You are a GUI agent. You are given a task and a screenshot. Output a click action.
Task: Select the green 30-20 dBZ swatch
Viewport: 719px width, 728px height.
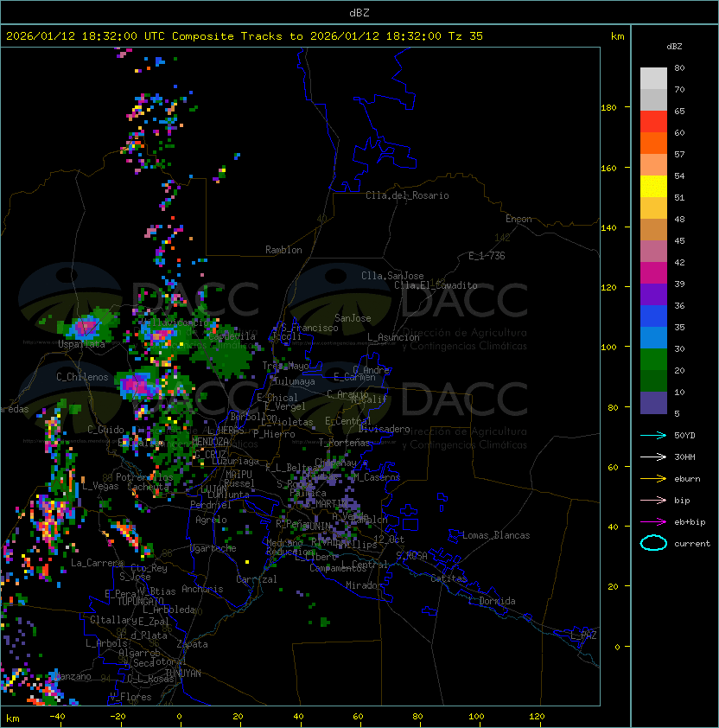(653, 360)
